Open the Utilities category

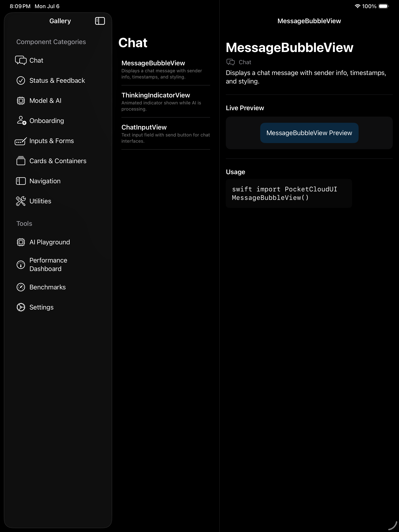pos(58,201)
